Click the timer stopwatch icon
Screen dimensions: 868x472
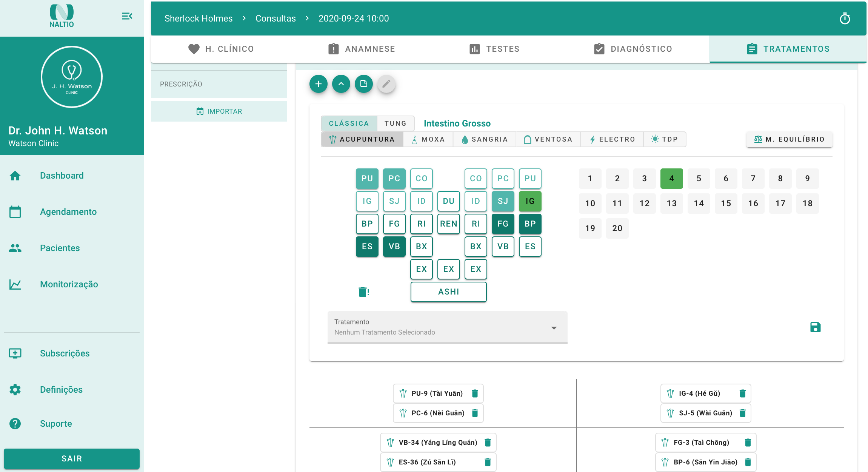[x=845, y=19]
